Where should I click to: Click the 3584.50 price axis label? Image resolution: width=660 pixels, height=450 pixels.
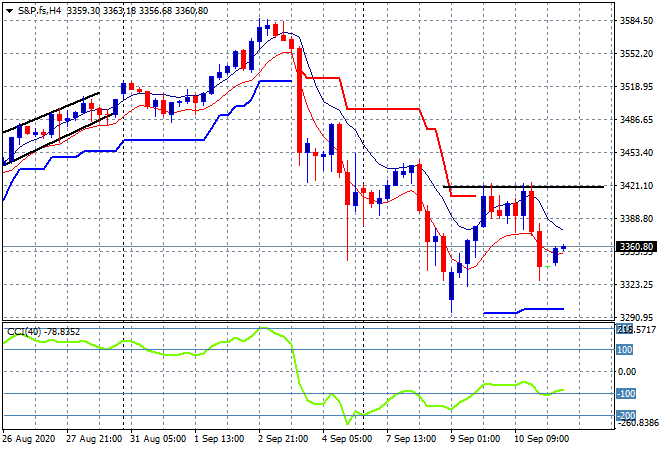pos(636,21)
